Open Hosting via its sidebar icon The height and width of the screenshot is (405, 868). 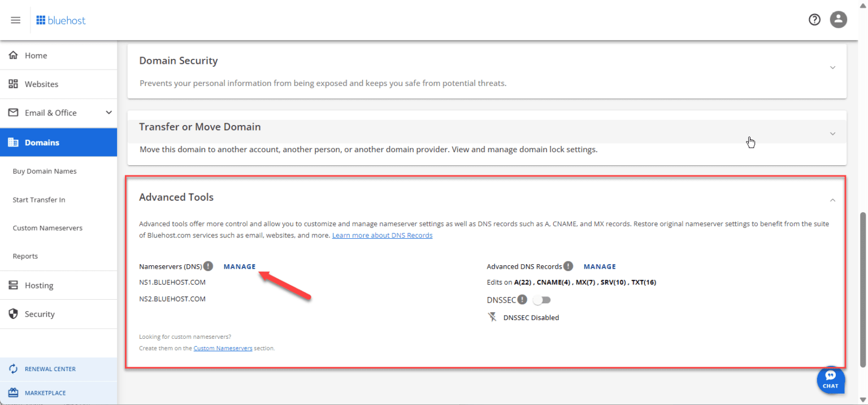click(13, 285)
